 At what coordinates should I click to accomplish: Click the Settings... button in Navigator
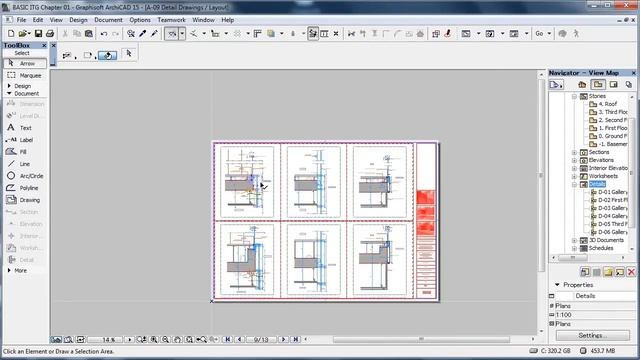pos(592,335)
